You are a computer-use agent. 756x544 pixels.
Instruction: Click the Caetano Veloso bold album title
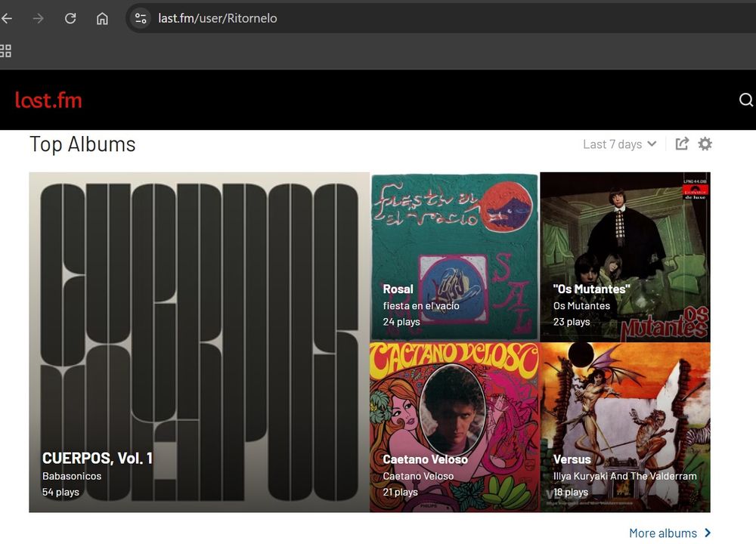[425, 459]
